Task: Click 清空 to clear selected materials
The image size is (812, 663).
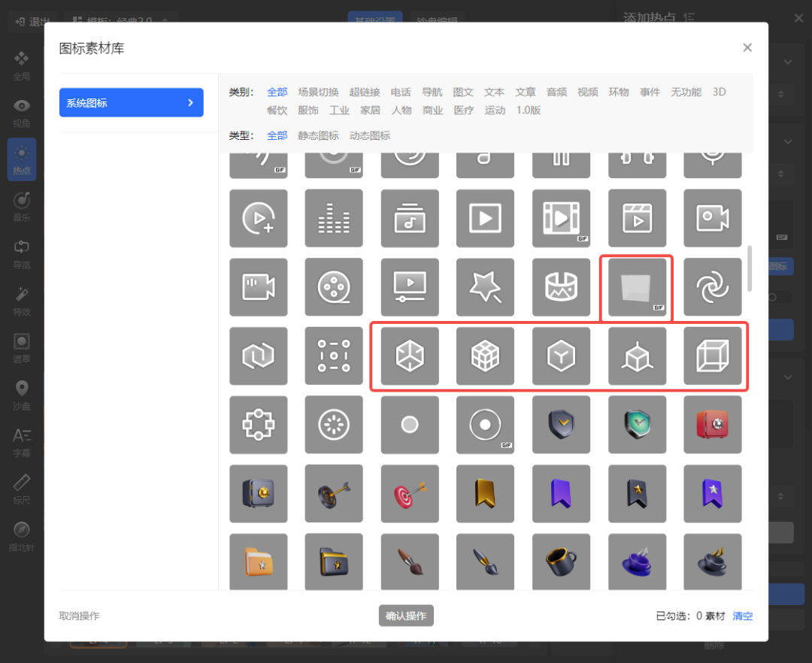Action: [742, 616]
